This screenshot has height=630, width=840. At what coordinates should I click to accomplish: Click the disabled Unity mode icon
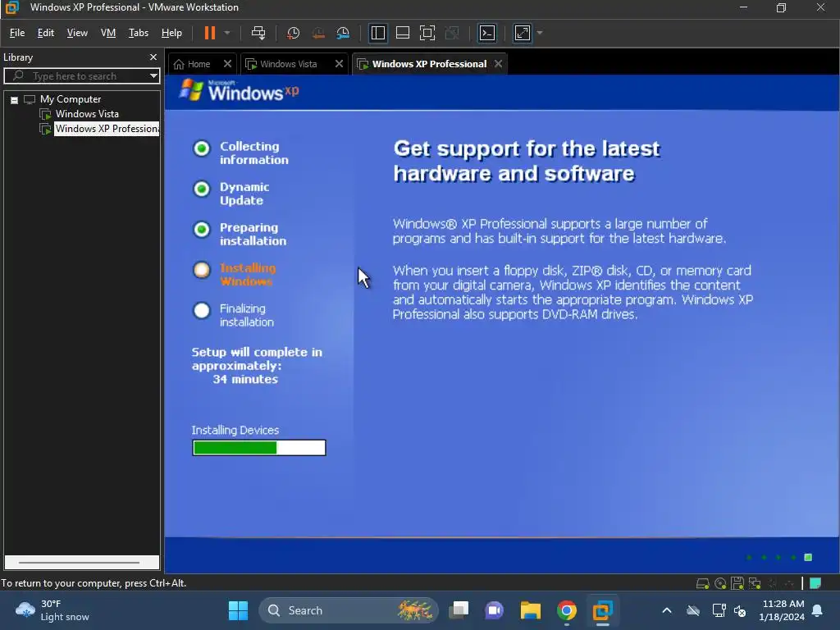click(x=452, y=33)
